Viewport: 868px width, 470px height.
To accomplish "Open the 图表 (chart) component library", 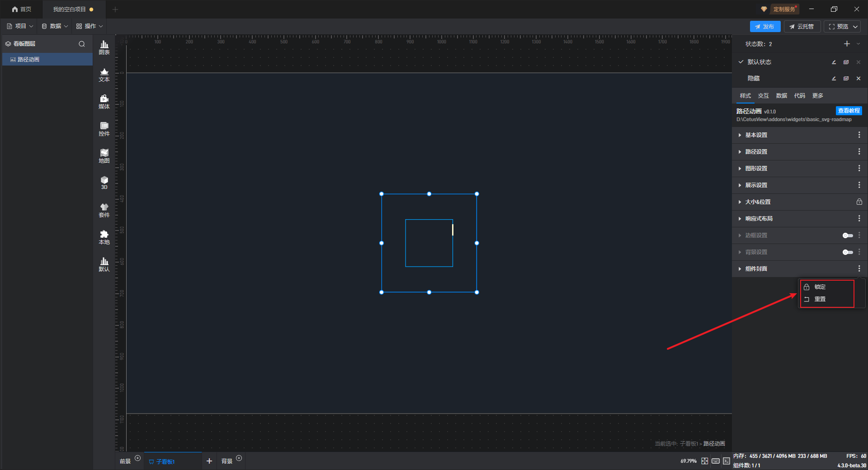I will click(x=104, y=47).
